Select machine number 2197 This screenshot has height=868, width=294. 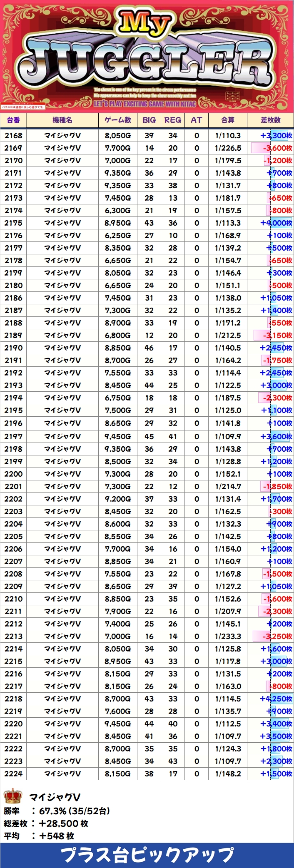click(x=13, y=436)
